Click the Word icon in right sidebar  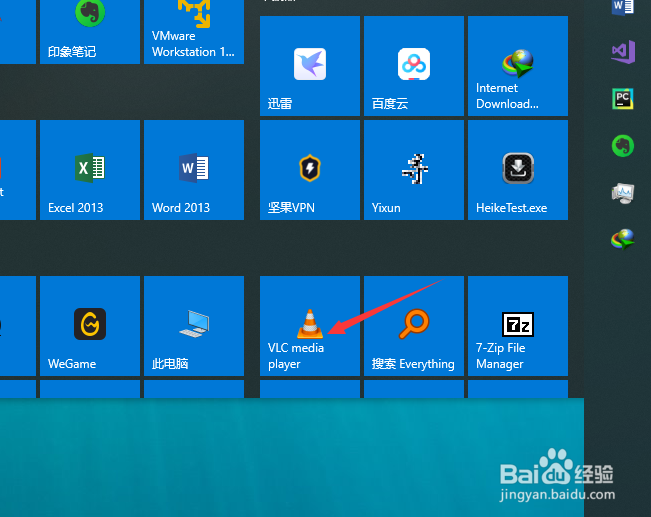point(623,7)
